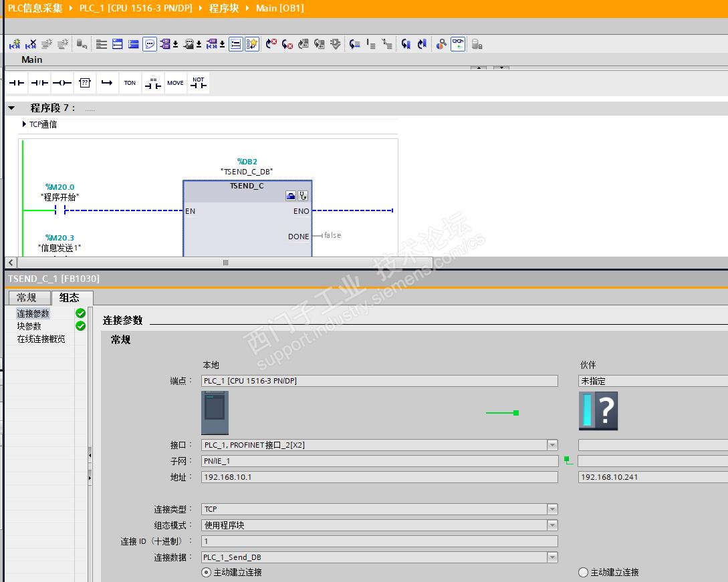728x582 pixels.
Task: Click the %M20.3 信息发送1 tag
Action: (x=60, y=243)
